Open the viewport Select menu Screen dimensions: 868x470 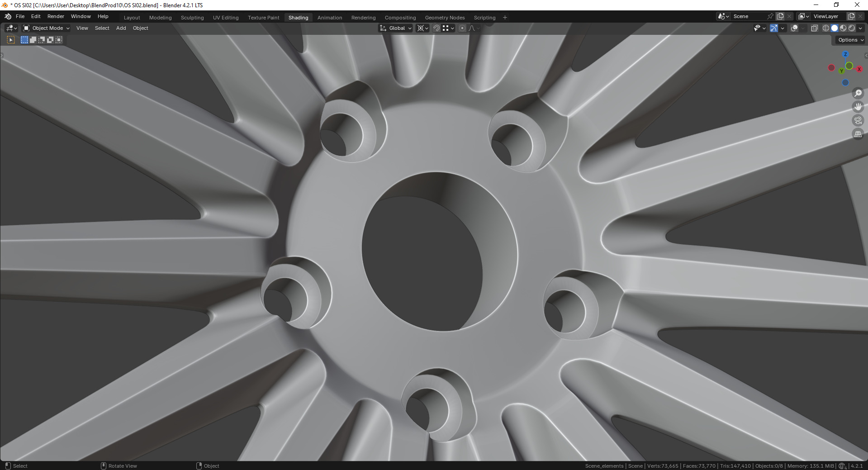[102, 28]
